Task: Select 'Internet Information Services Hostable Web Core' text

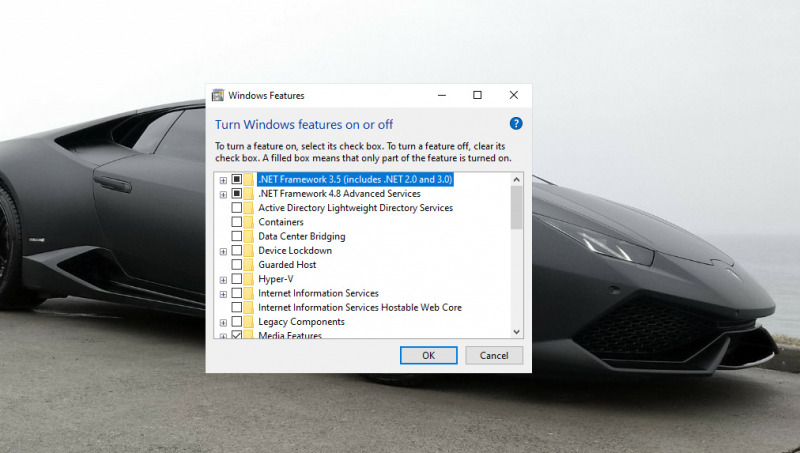Action: tap(360, 308)
